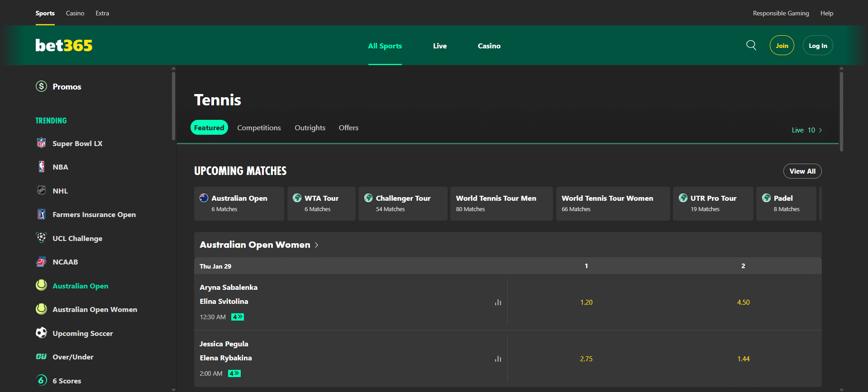This screenshot has height=392, width=868.
Task: Open Farmers Insurance Open link
Action: pyautogui.click(x=94, y=214)
